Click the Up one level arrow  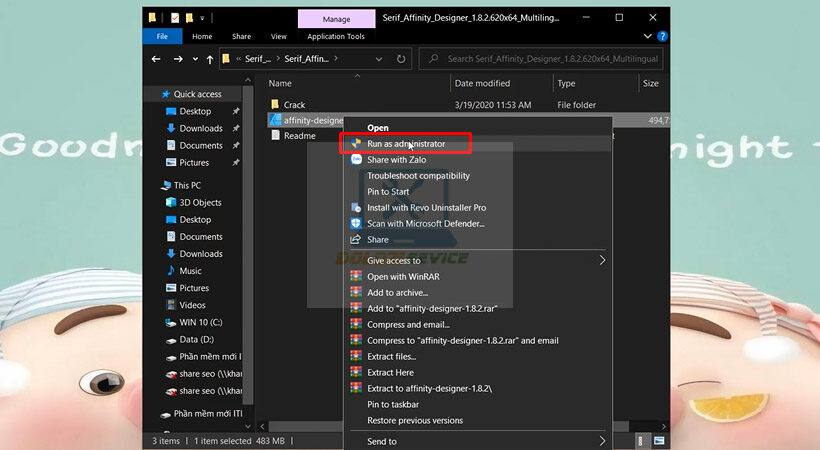208,59
